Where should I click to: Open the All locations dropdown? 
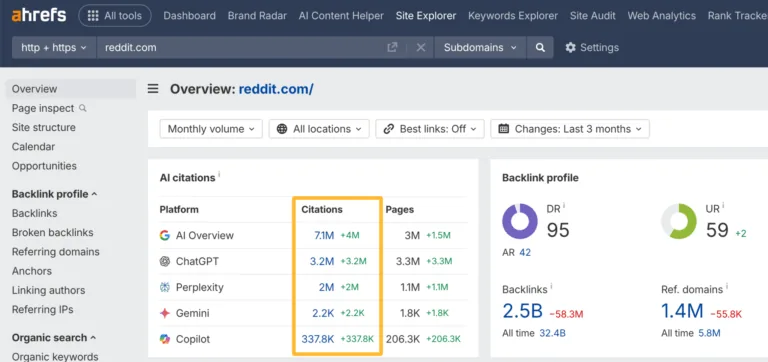(319, 129)
